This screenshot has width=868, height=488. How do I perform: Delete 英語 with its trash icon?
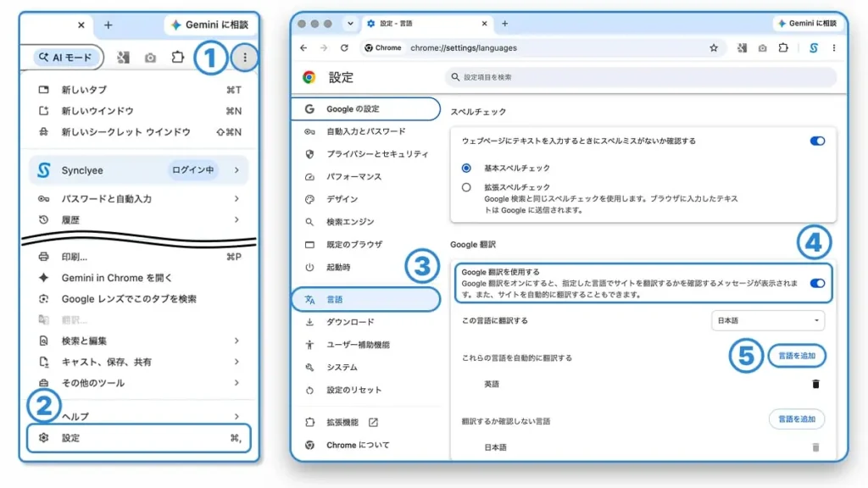(815, 384)
